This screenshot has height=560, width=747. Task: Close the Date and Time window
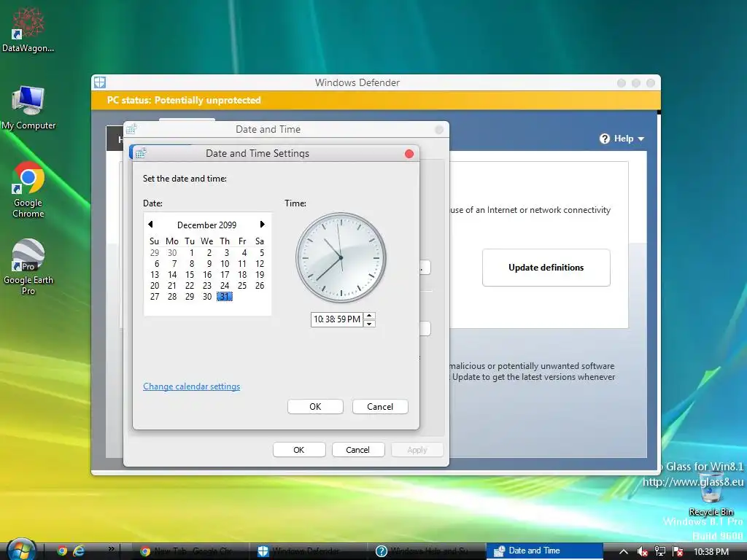[x=438, y=130]
